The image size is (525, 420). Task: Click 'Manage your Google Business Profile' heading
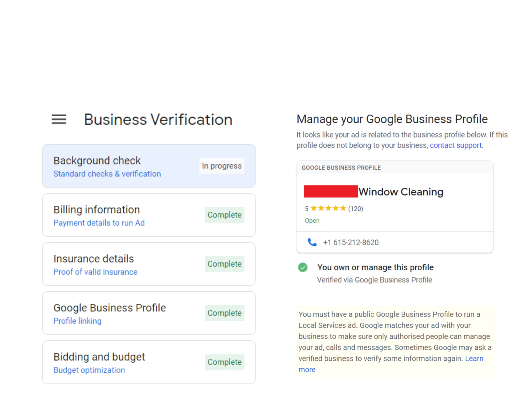point(392,119)
